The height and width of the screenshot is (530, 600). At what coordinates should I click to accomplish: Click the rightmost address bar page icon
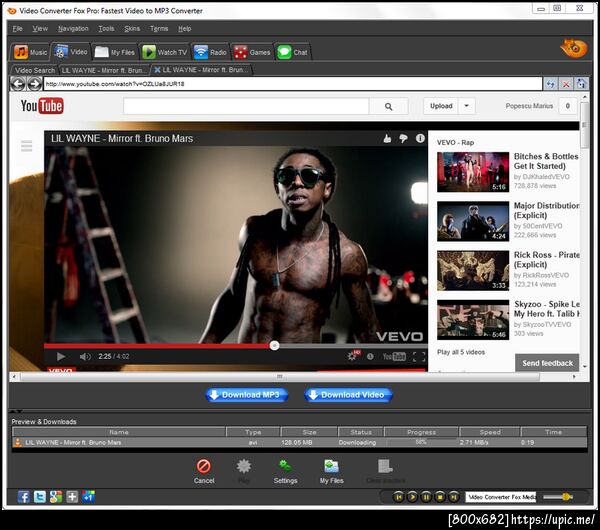pos(581,84)
